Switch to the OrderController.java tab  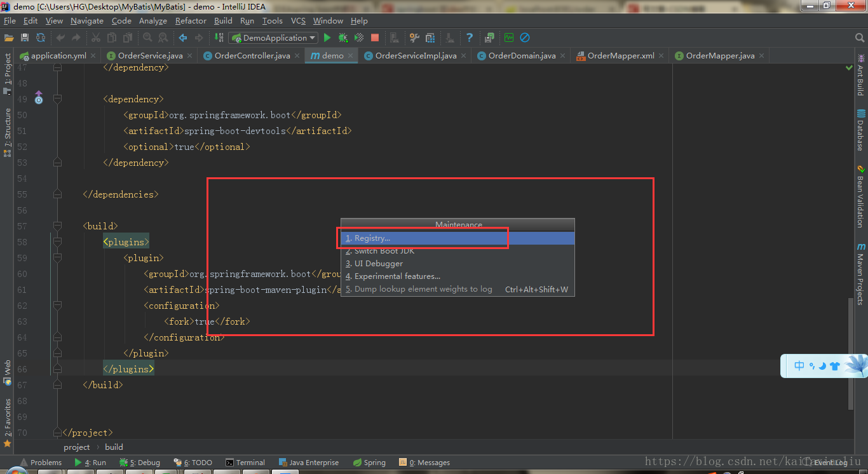point(252,56)
